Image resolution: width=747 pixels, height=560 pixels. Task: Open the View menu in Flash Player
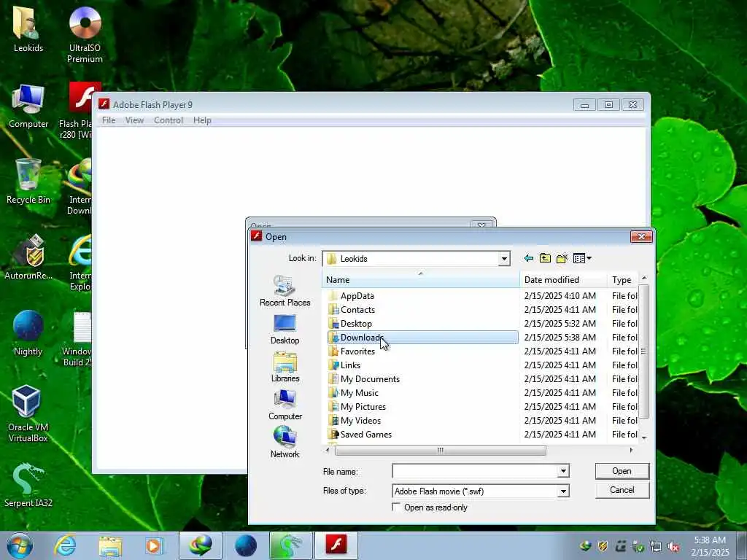pyautogui.click(x=134, y=120)
